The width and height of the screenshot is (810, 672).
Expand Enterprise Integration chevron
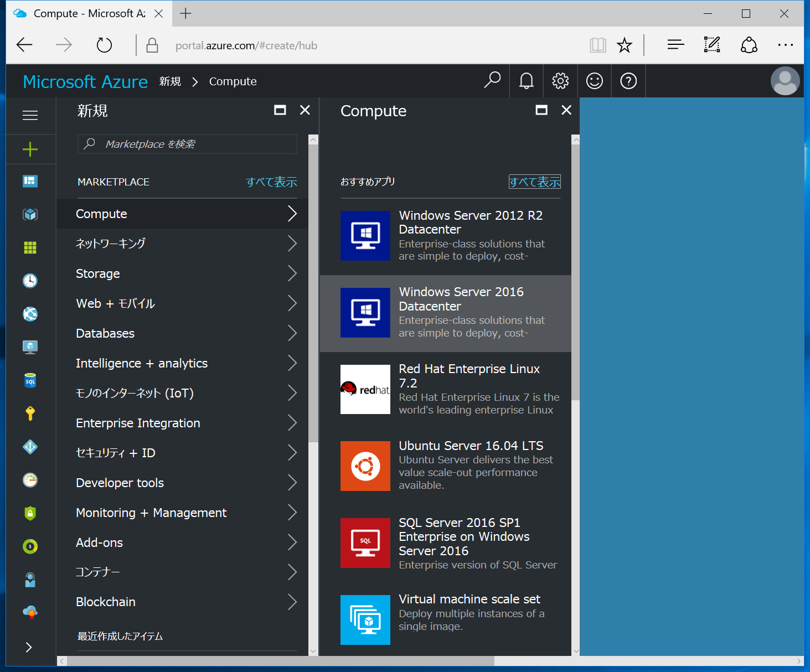click(292, 423)
